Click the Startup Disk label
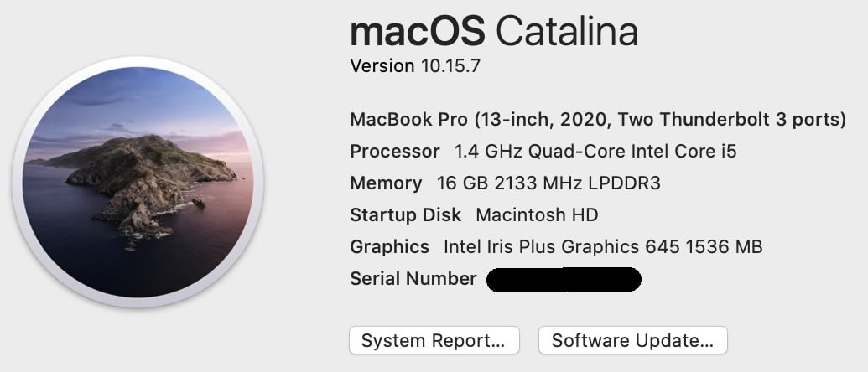Image resolution: width=868 pixels, height=372 pixels. [x=405, y=214]
